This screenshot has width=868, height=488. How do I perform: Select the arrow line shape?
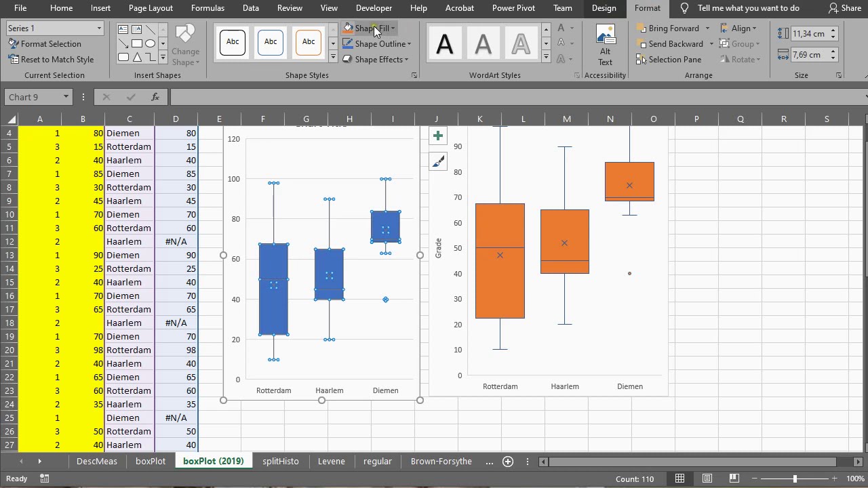[x=123, y=43]
